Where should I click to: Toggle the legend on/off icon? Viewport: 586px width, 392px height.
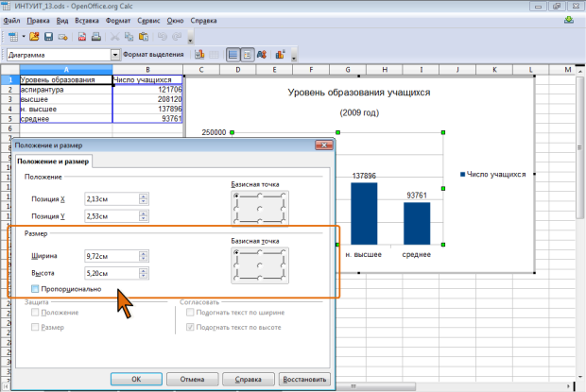coord(248,55)
